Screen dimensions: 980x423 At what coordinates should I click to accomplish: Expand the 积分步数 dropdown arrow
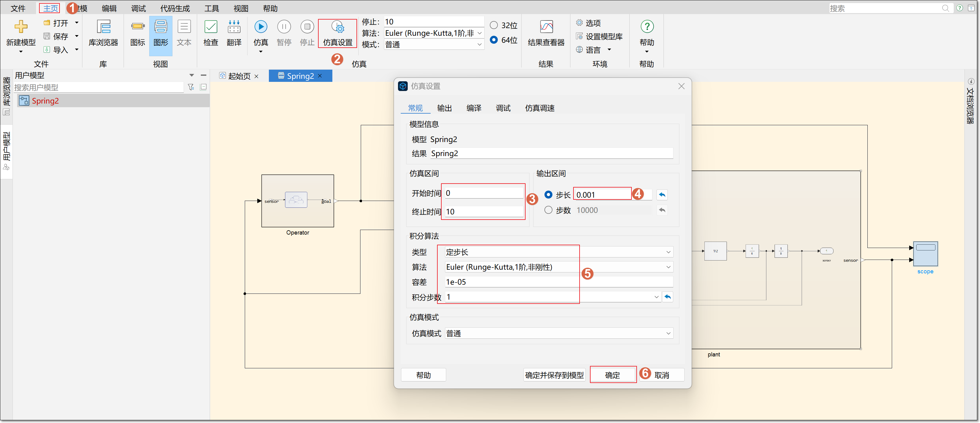(656, 297)
